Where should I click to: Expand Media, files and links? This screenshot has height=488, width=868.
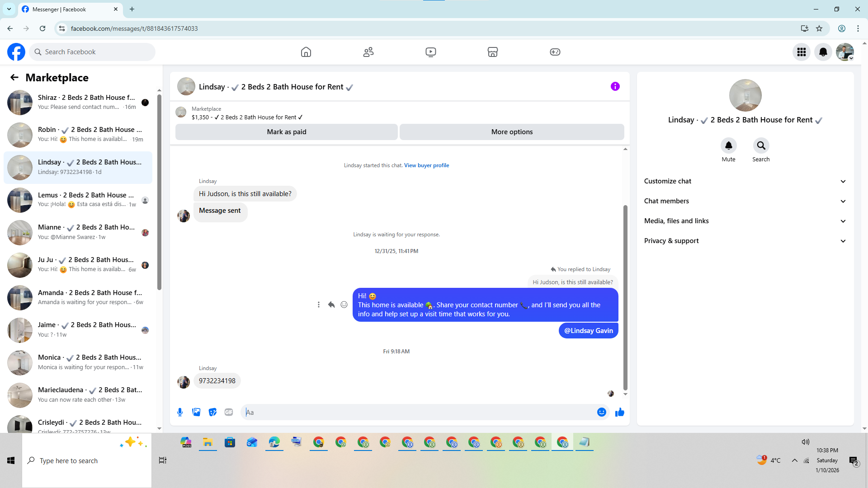[x=745, y=221]
